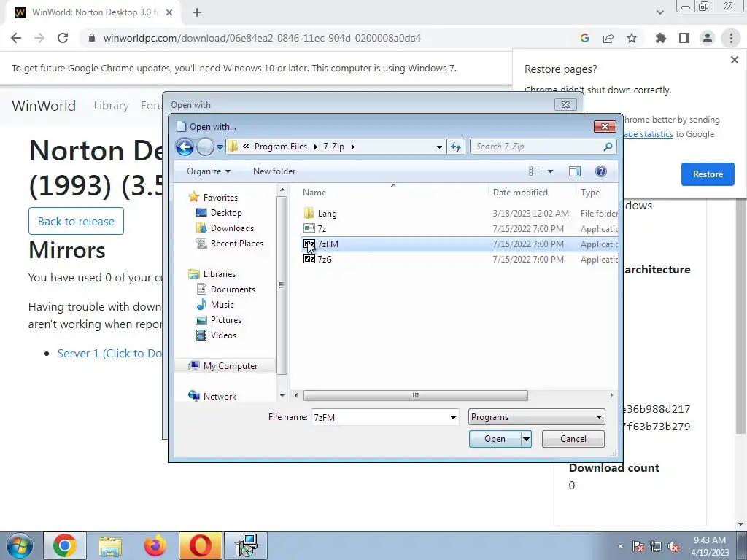
Task: Open Firefox from the taskbar
Action: pyautogui.click(x=155, y=545)
